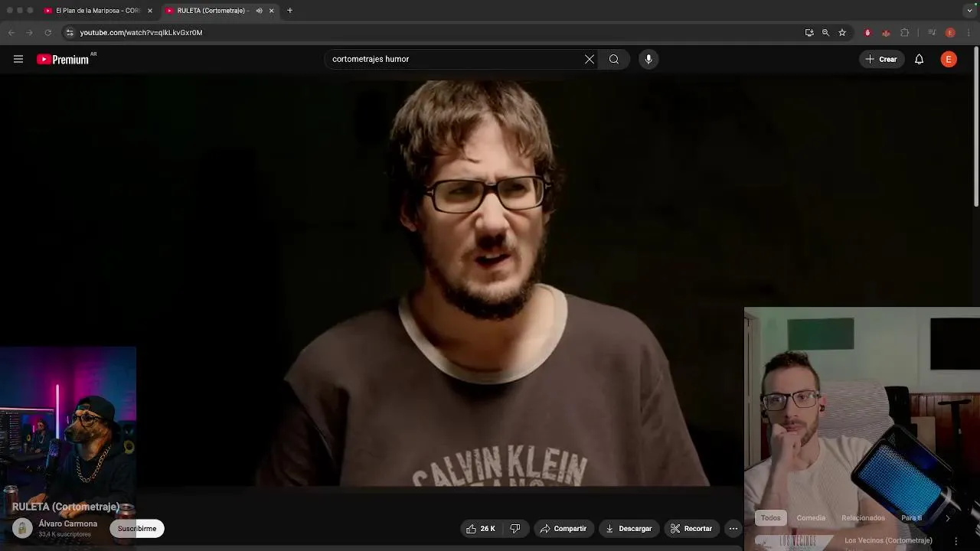
Task: Show more chips with right arrow
Action: [x=947, y=518]
